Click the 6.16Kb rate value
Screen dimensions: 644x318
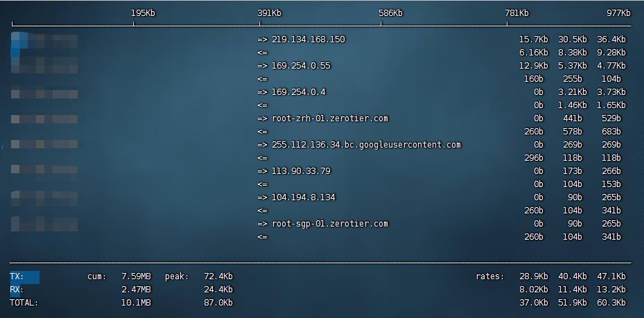click(x=534, y=53)
